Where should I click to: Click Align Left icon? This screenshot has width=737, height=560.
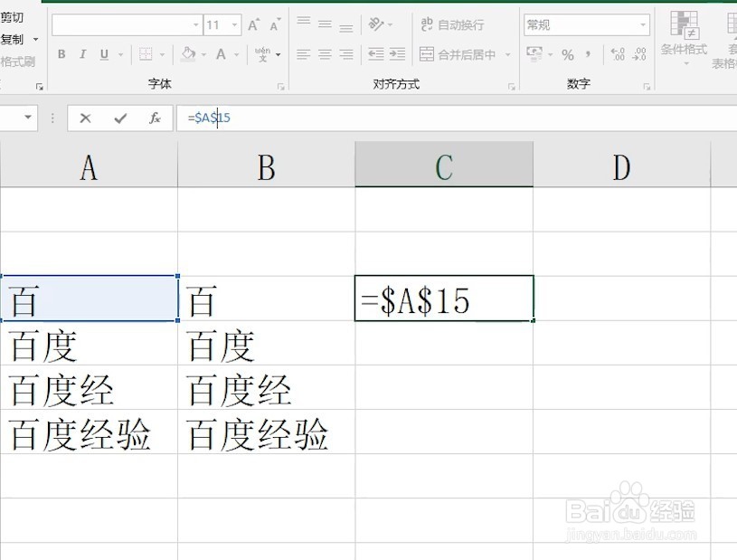point(304,54)
